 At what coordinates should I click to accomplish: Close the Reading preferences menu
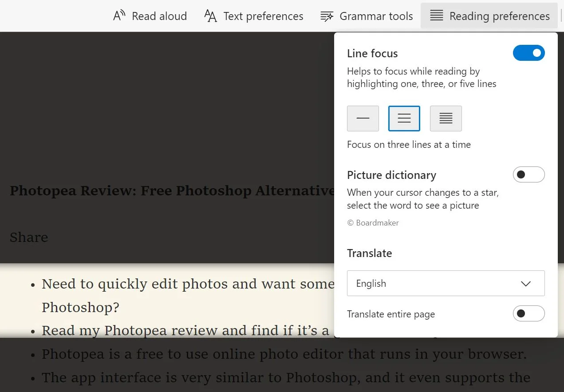pyautogui.click(x=489, y=16)
